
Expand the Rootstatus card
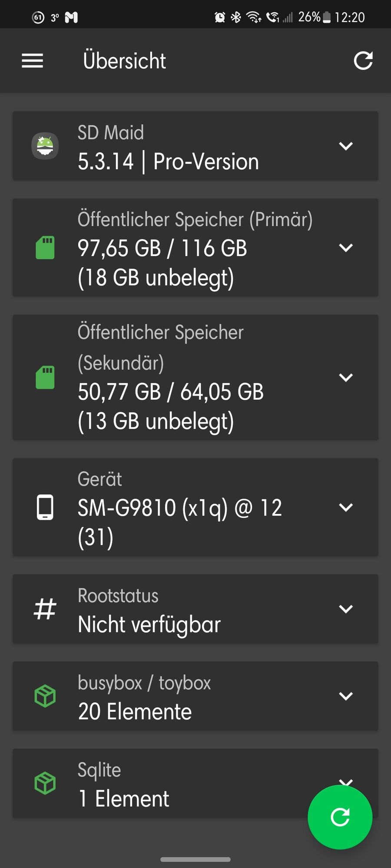coord(346,608)
